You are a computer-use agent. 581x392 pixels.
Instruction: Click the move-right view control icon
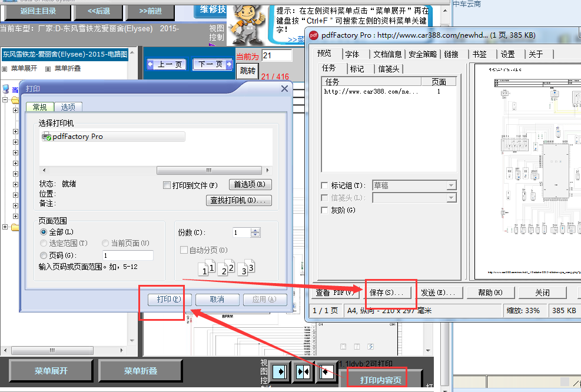coord(280,371)
